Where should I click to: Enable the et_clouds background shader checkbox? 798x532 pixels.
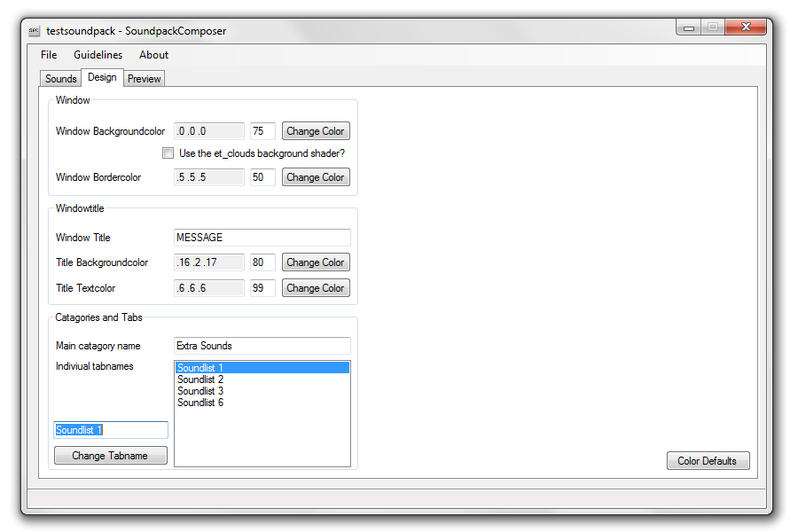point(168,153)
